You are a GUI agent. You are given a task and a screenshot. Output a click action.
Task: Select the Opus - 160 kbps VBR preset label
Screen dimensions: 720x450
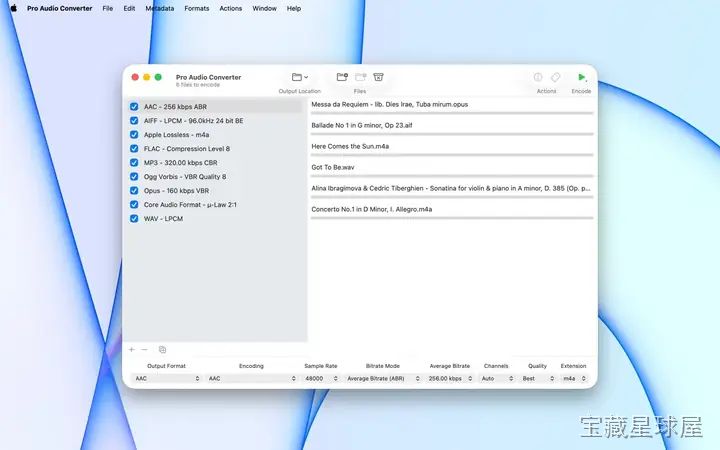[x=176, y=191]
